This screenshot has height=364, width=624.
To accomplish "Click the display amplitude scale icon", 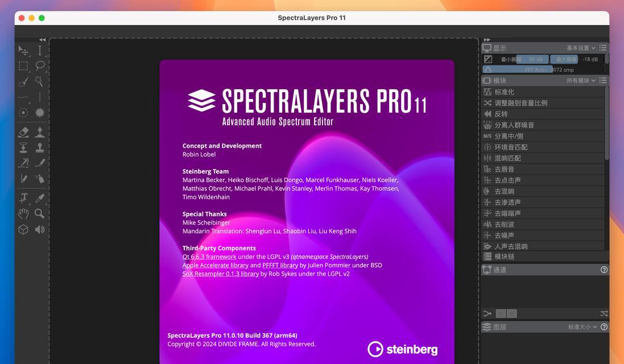I will coord(487,59).
